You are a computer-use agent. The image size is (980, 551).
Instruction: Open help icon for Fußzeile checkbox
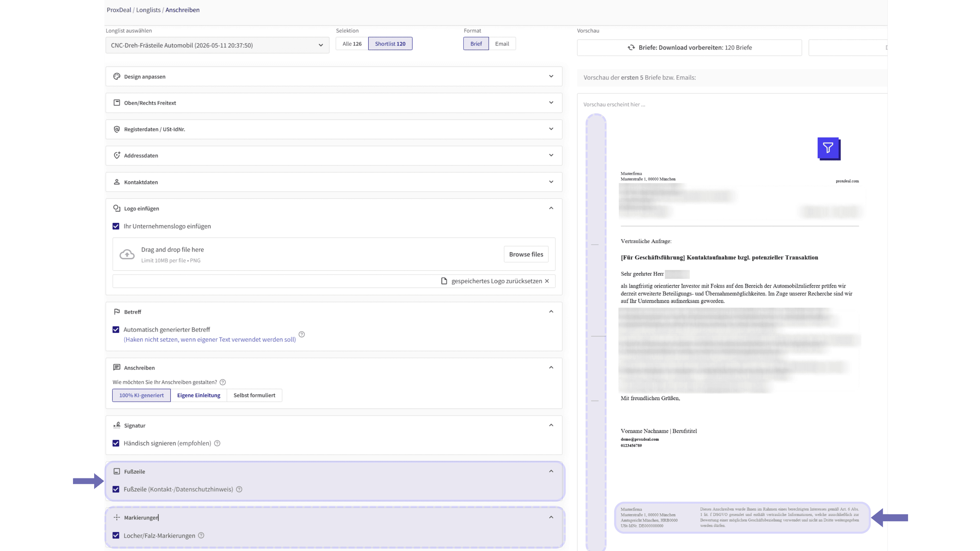pos(239,490)
